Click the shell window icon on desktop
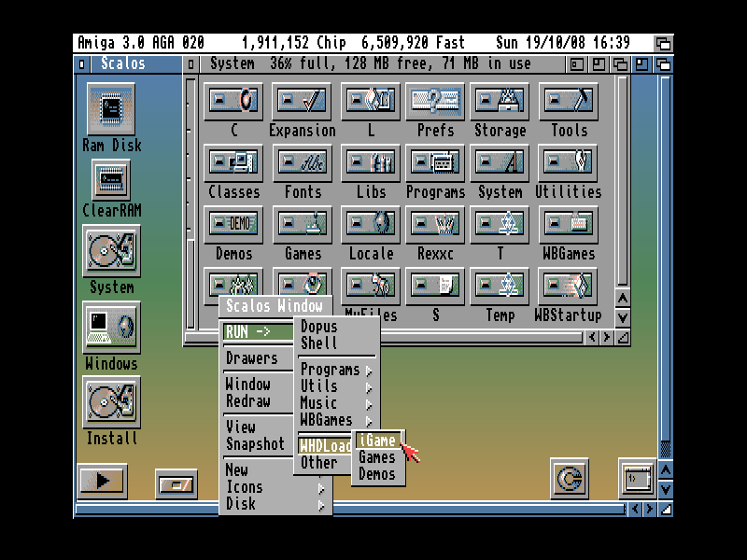747x560 pixels. coord(638,478)
